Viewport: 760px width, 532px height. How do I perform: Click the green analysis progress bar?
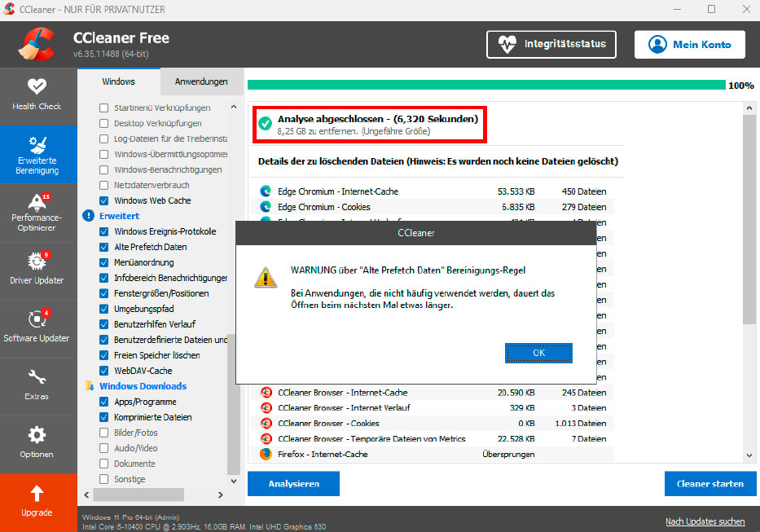(486, 86)
